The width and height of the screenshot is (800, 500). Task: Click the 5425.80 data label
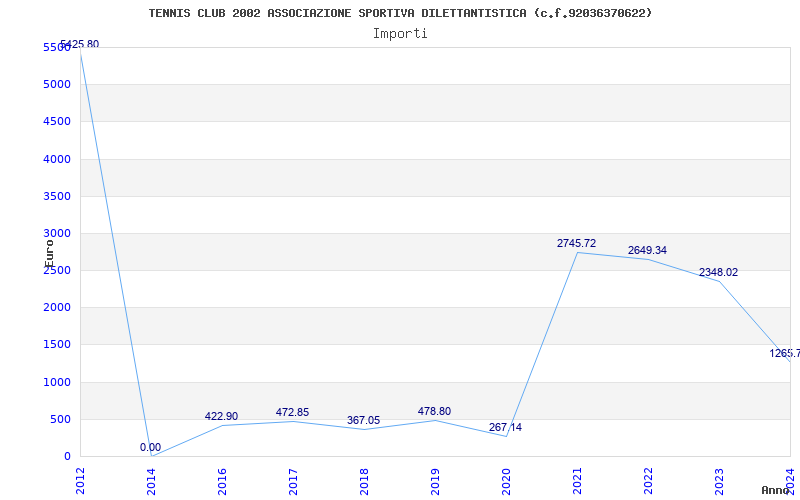[x=80, y=44]
